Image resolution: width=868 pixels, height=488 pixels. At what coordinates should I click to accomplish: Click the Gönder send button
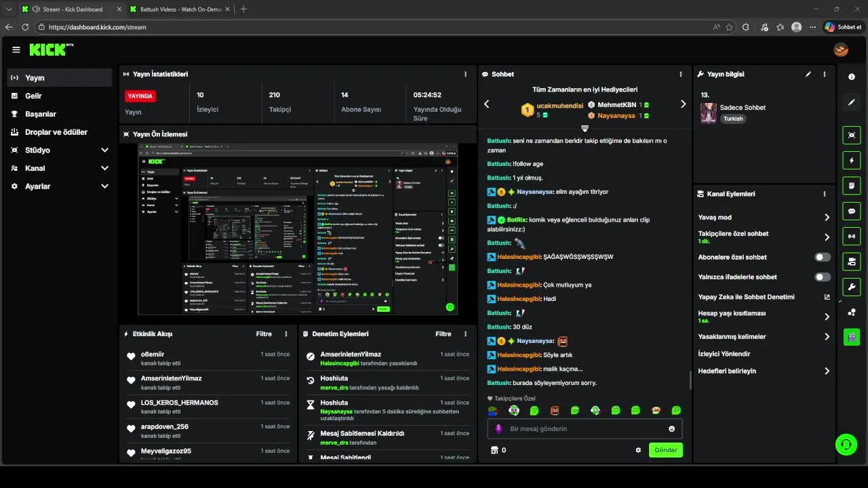pyautogui.click(x=666, y=450)
